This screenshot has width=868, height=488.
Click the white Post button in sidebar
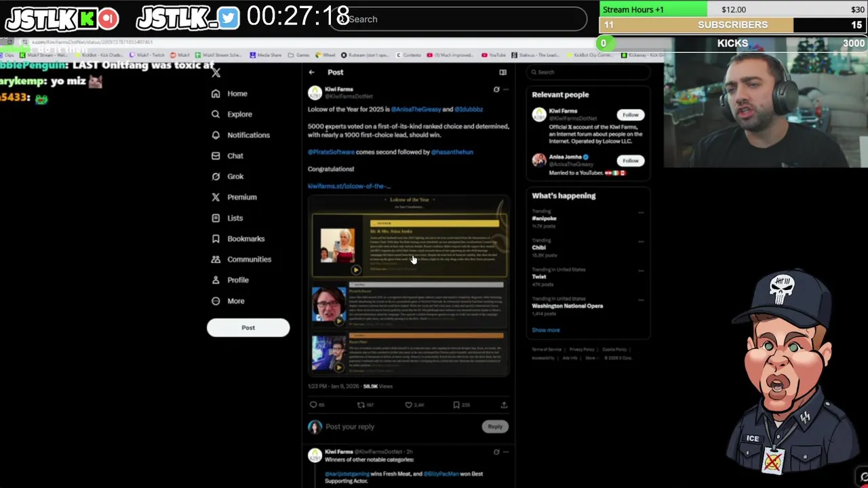[x=248, y=328]
